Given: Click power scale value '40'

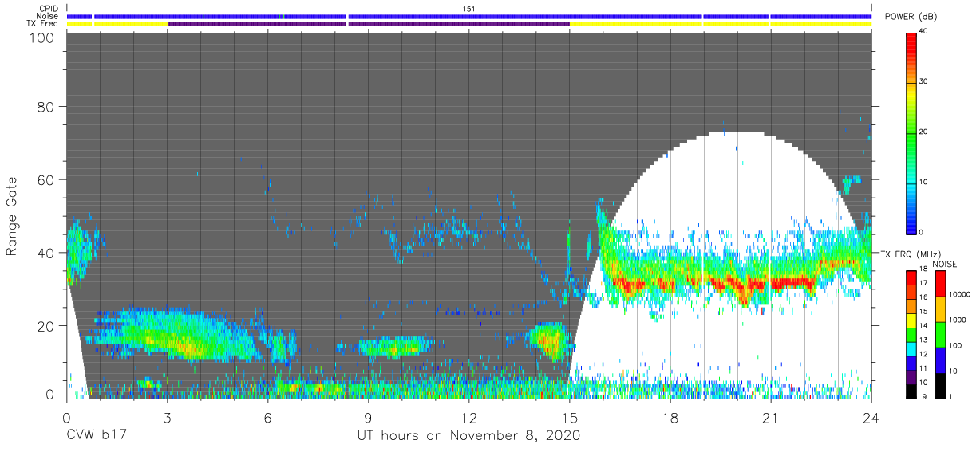Looking at the screenshot, I should pos(923,32).
